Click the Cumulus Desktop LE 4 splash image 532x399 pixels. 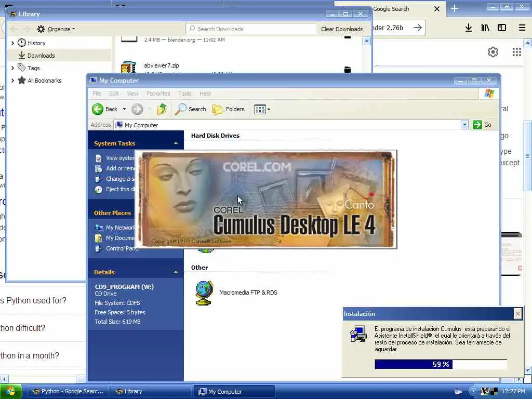[267, 199]
